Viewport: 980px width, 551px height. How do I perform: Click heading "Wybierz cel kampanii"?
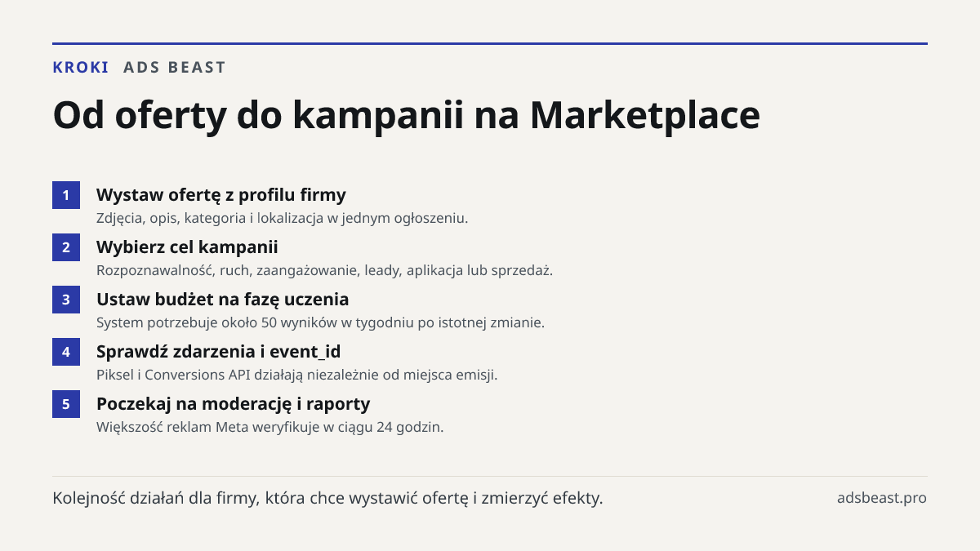(x=187, y=247)
